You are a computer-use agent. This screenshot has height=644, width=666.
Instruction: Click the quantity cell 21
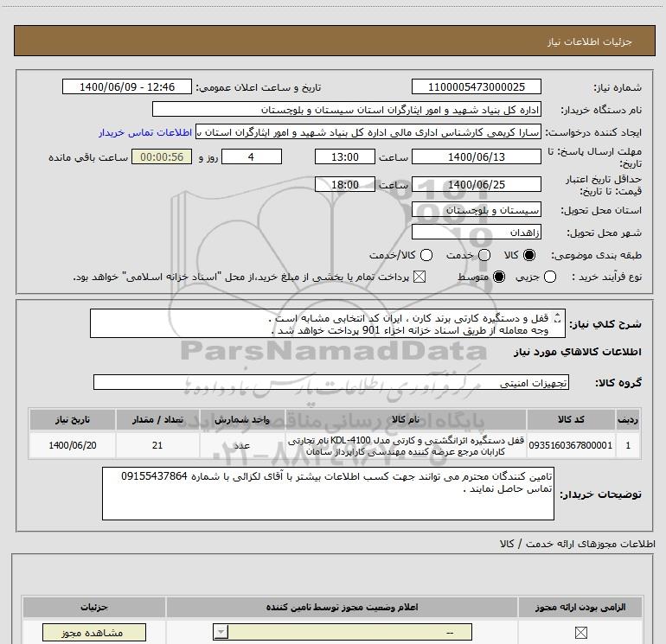pos(157,445)
